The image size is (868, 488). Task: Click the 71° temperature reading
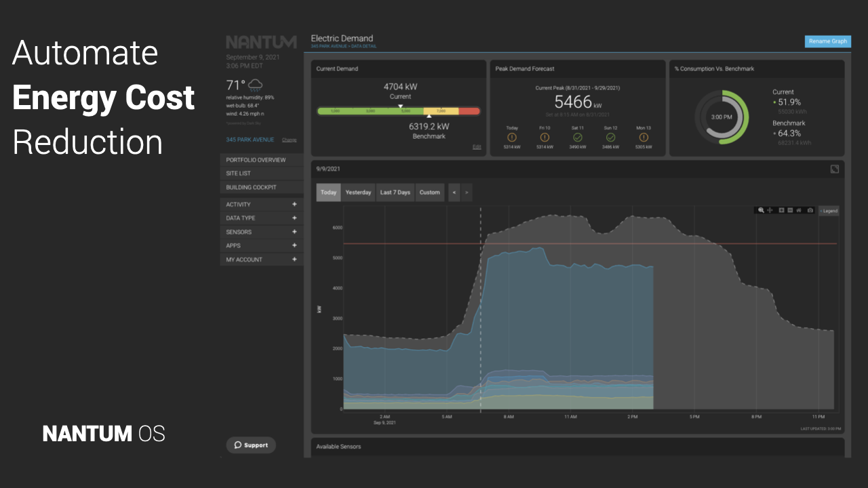pos(236,85)
